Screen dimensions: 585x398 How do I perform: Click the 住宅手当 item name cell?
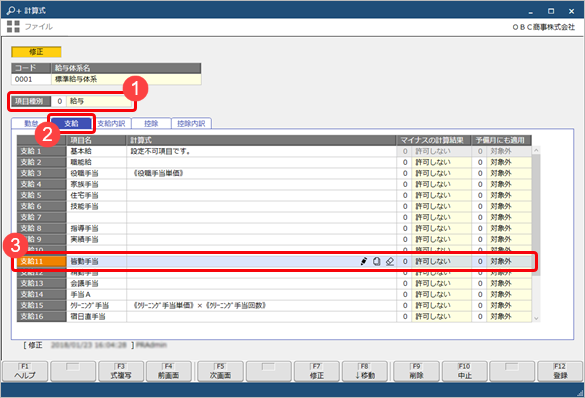pyautogui.click(x=96, y=195)
